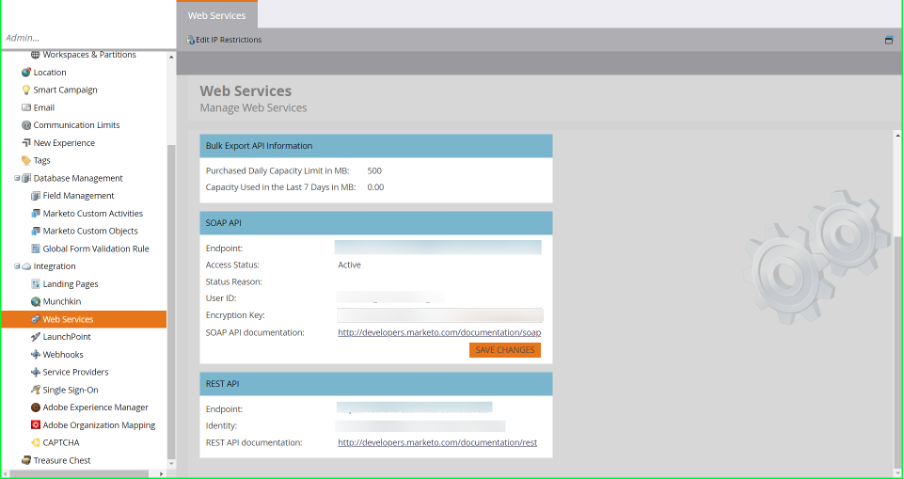This screenshot has height=479, width=904.
Task: Open Location in the tree
Action: click(x=50, y=72)
